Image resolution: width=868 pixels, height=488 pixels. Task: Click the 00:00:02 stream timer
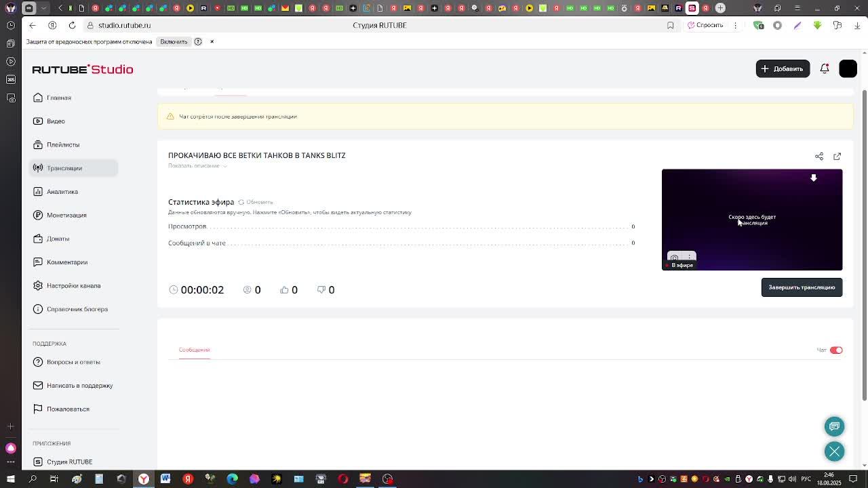pyautogui.click(x=202, y=289)
